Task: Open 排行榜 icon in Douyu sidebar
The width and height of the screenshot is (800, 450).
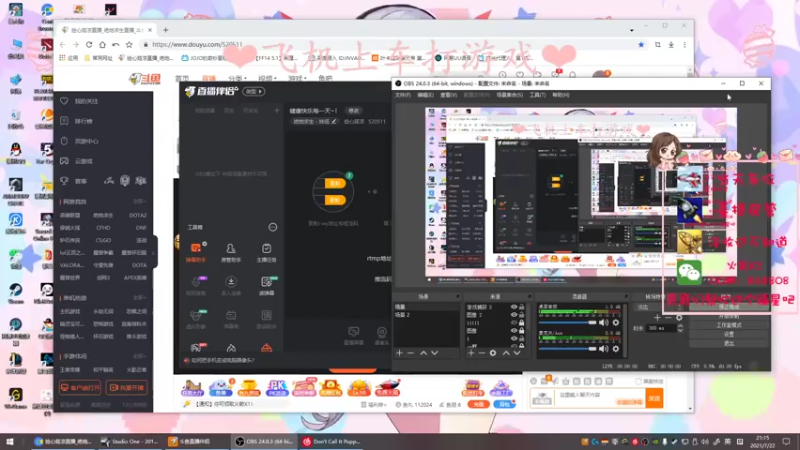Action: point(64,121)
